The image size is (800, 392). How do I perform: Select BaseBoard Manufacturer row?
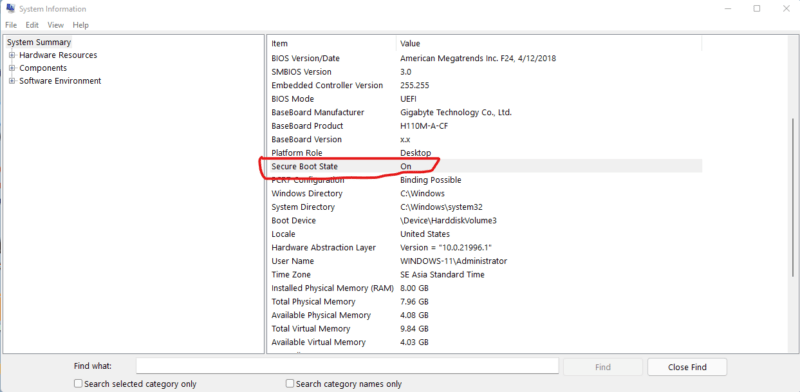tap(485, 112)
